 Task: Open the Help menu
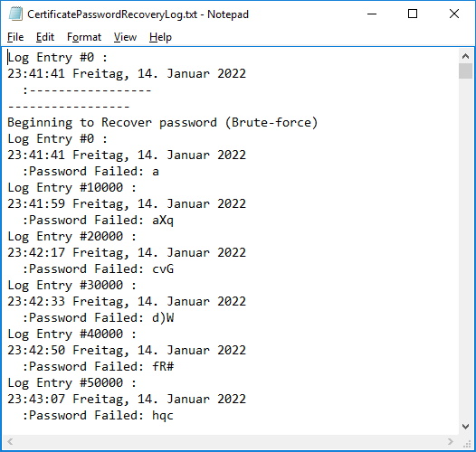pos(160,37)
